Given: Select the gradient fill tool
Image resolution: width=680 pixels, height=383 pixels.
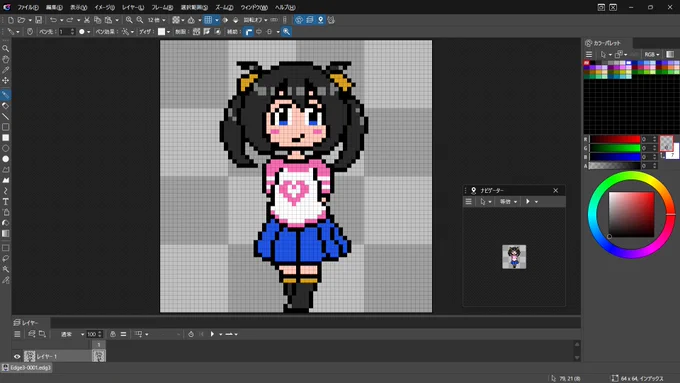Looking at the screenshot, I should [x=6, y=233].
